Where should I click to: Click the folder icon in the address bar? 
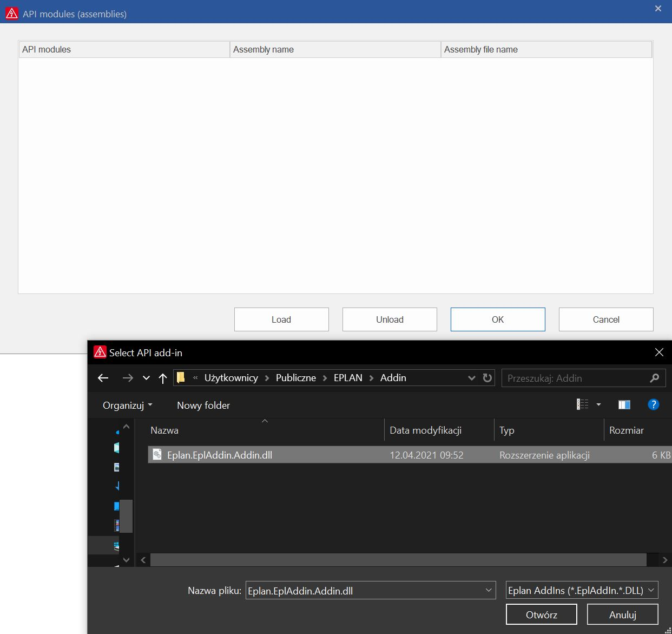coord(181,377)
